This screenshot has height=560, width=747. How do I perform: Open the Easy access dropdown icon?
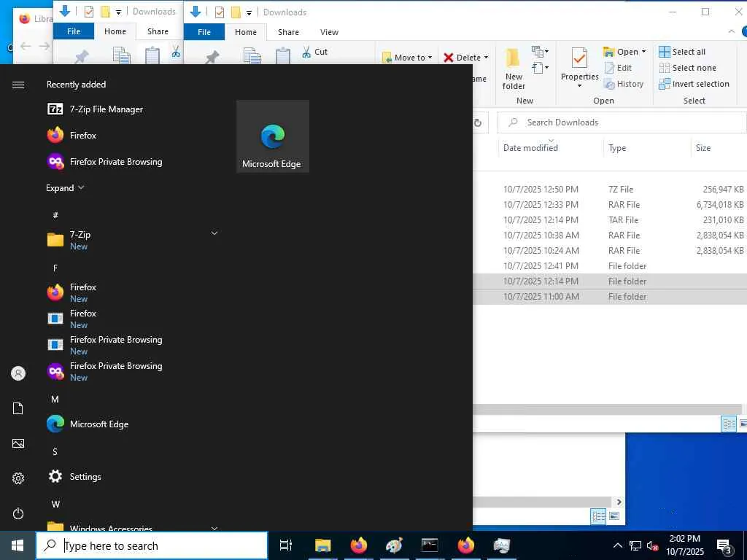[x=541, y=68]
